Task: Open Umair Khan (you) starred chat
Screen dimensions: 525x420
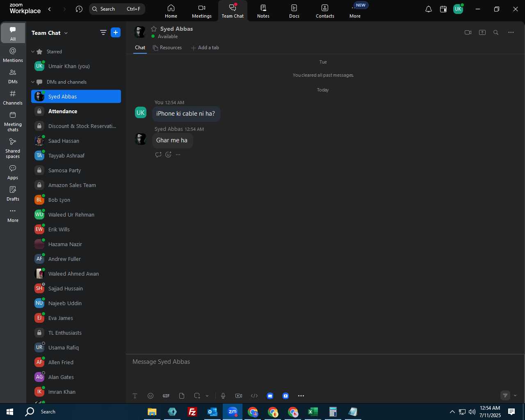Action: (x=76, y=66)
